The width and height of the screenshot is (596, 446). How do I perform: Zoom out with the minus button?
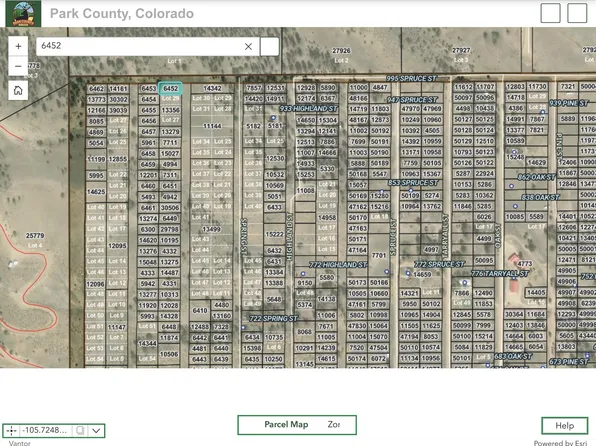tap(18, 66)
